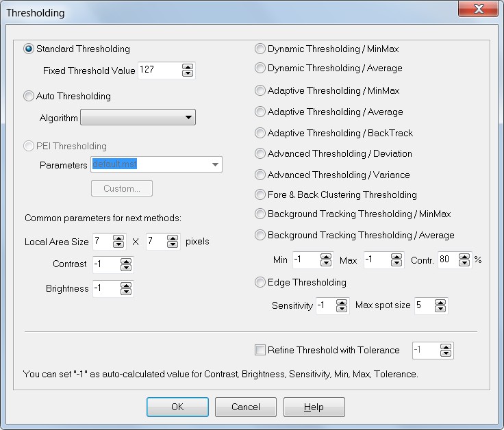Open Help for Thresholding dialog
The width and height of the screenshot is (504, 430).
click(x=314, y=407)
